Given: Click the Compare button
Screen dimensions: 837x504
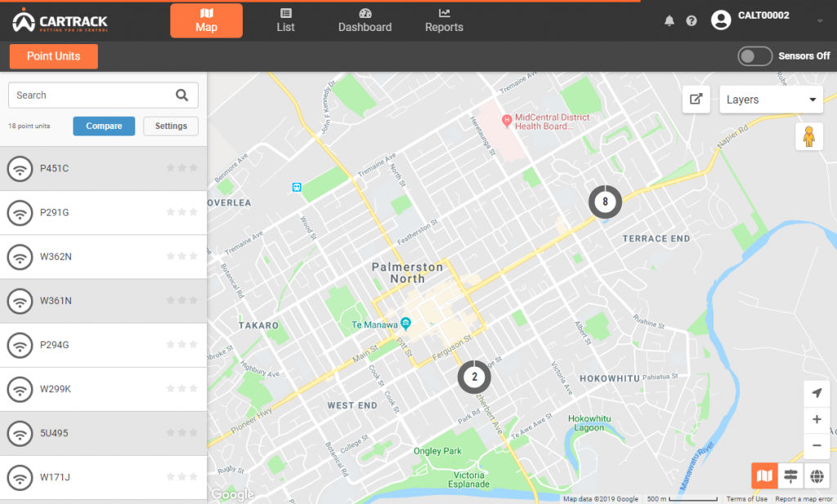Looking at the screenshot, I should (104, 126).
